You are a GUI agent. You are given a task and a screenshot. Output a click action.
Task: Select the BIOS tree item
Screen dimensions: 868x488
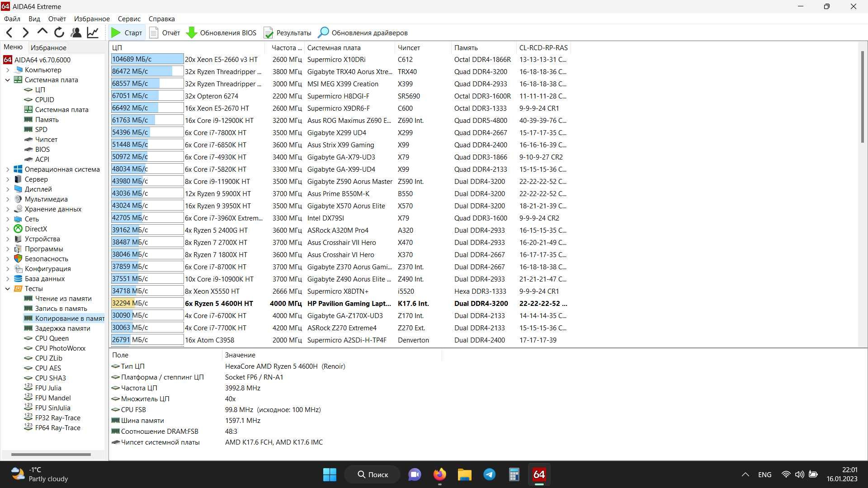tap(37, 150)
